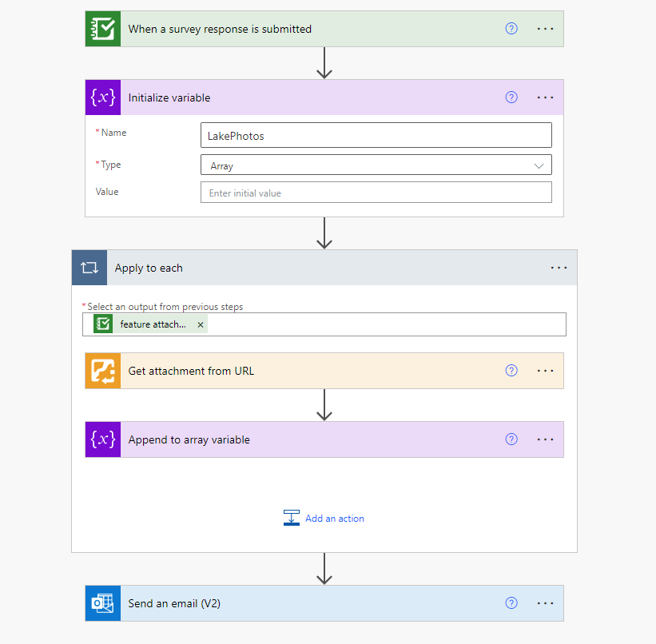This screenshot has width=656, height=644.
Task: Open help for Initialize variable step
Action: pyautogui.click(x=512, y=97)
